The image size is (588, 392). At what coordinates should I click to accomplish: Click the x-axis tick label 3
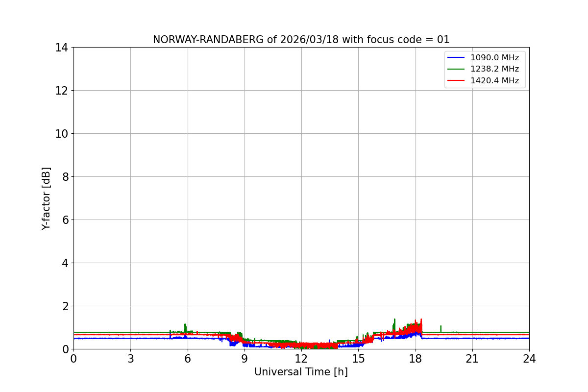pyautogui.click(x=130, y=359)
